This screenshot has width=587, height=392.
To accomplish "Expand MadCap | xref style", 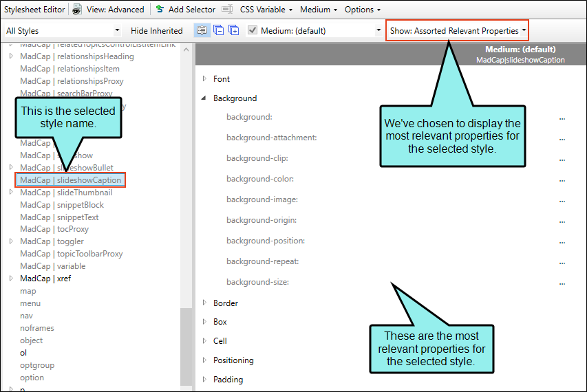I will coord(11,279).
